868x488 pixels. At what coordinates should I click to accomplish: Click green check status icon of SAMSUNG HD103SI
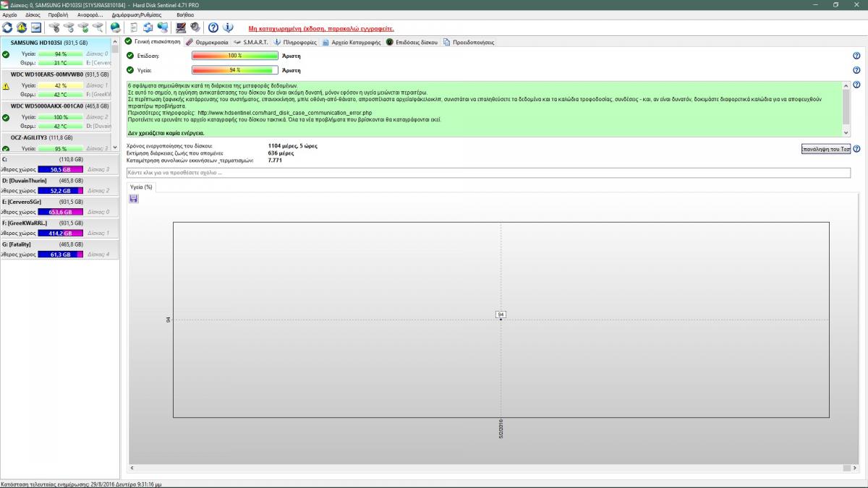pyautogui.click(x=6, y=54)
